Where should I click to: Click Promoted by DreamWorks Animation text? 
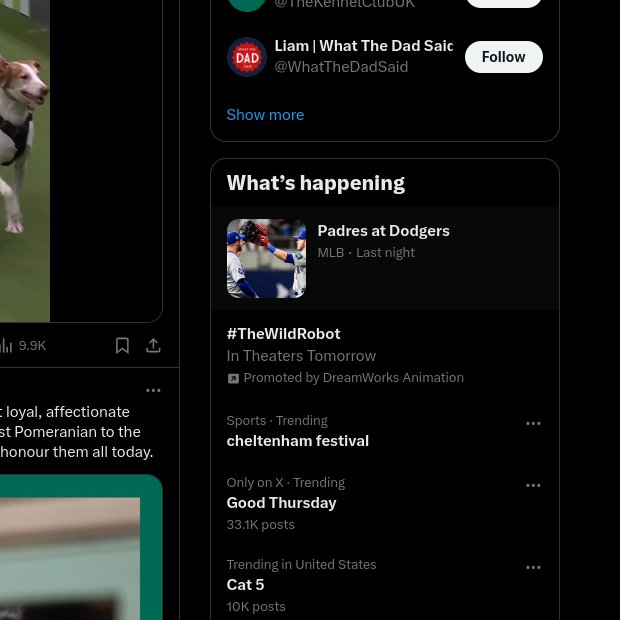click(353, 378)
